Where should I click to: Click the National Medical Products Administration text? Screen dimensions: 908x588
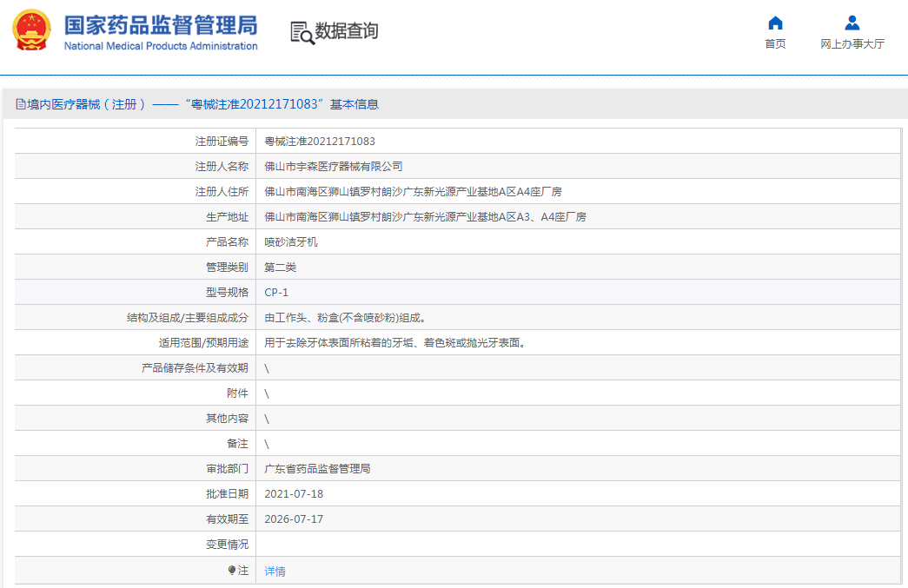click(x=161, y=46)
